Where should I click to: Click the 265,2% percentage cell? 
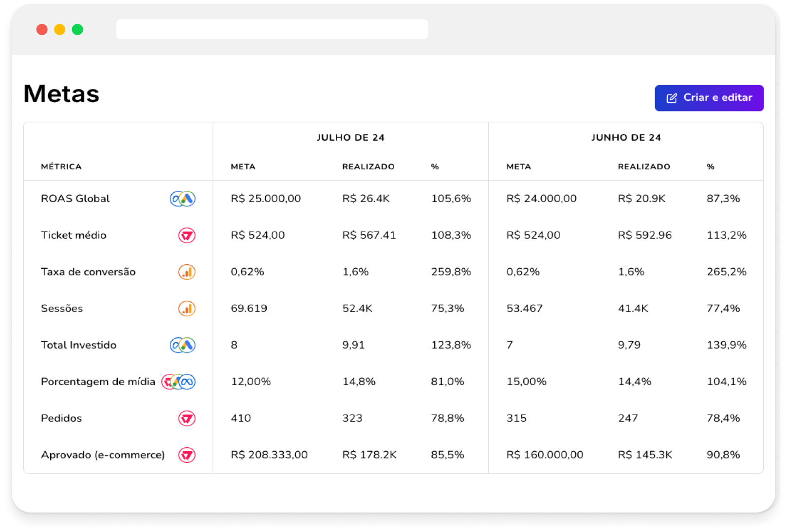(x=727, y=272)
